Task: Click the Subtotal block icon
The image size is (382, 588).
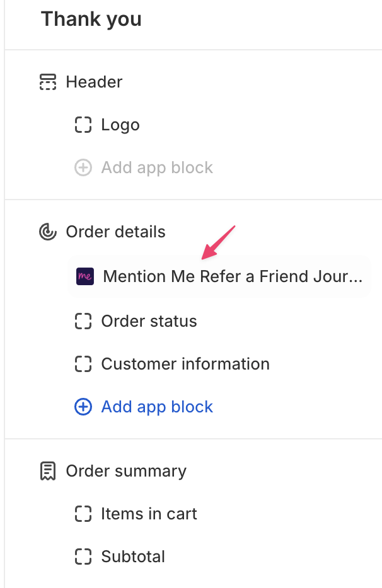Action: coord(83,557)
